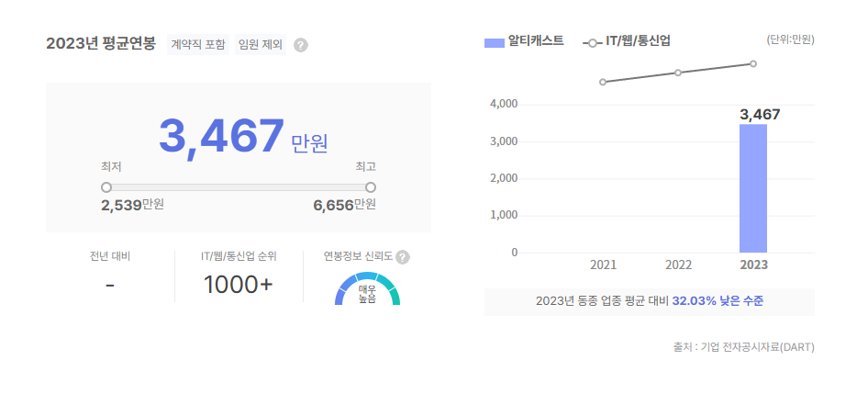This screenshot has width=868, height=394.
Task: Click the 전년 대비 label
Action: coord(110,256)
